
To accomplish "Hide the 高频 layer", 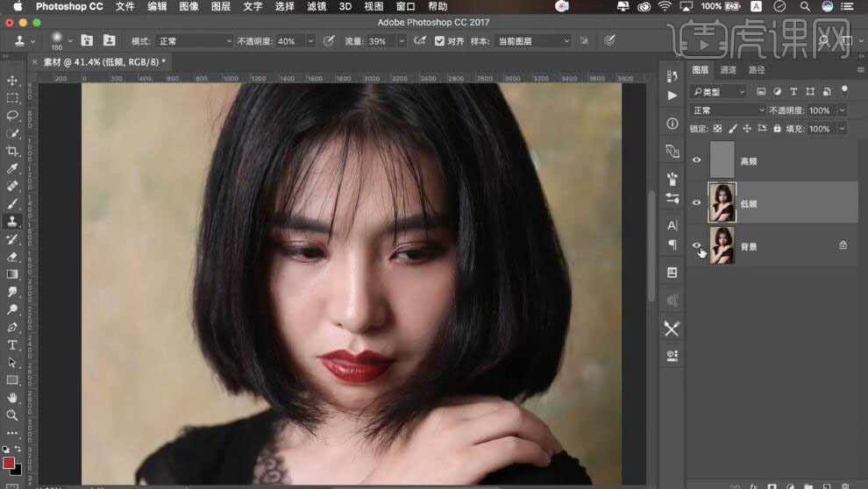I will [697, 160].
